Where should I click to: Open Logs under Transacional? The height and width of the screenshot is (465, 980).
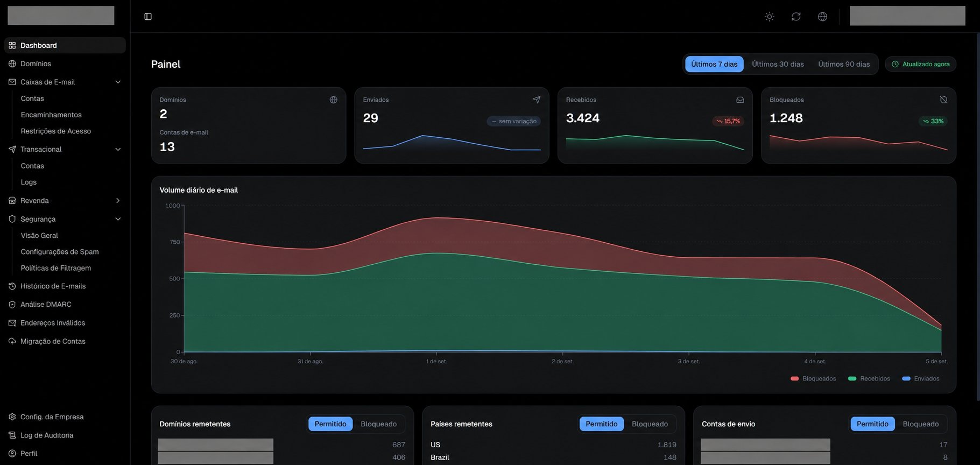[x=29, y=182]
